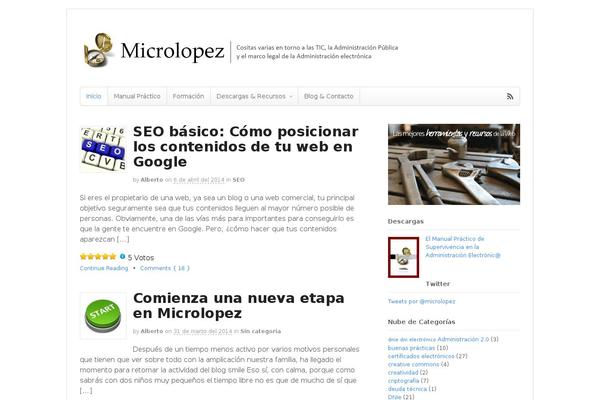
Task: Open the Blog & Contacto menu item
Action: (329, 96)
